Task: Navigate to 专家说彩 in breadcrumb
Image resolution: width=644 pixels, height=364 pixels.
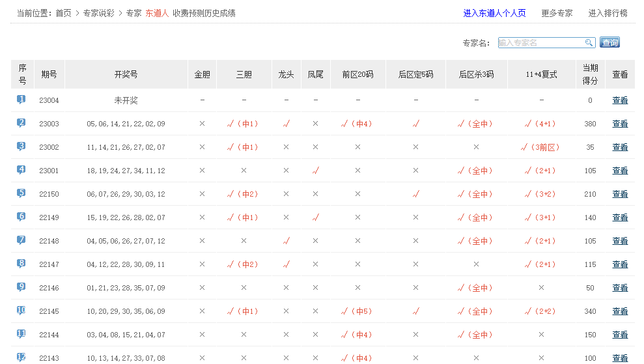Action: (x=98, y=13)
